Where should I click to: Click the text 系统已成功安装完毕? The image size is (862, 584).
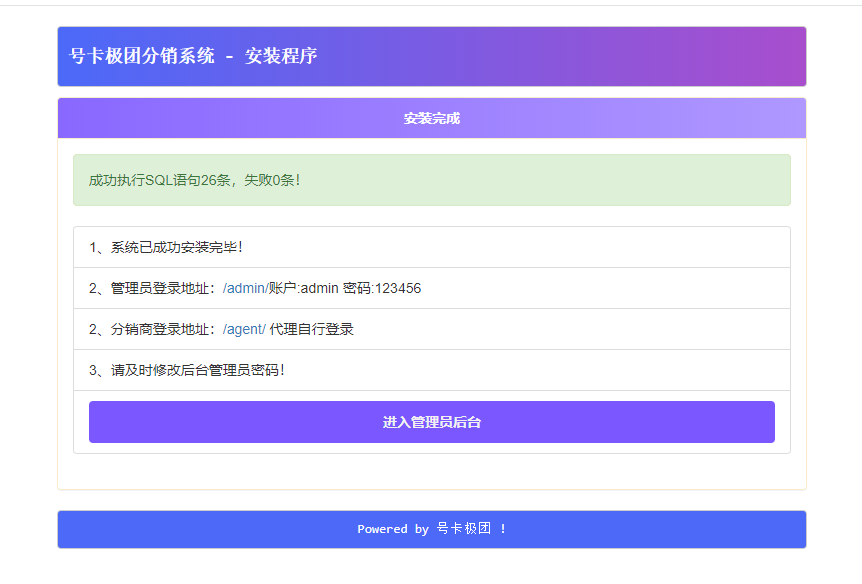pos(176,247)
